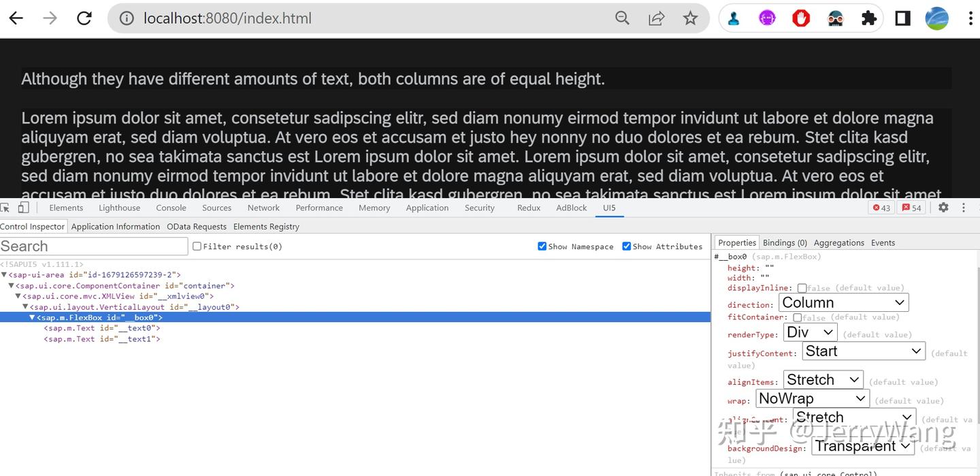Uncheck the Show Namespace checkbox
Viewport: 980px width, 476px height.
click(x=542, y=247)
